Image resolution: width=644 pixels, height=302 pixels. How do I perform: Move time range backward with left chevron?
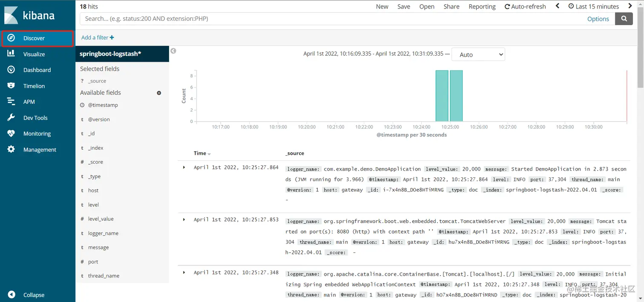coord(558,6)
